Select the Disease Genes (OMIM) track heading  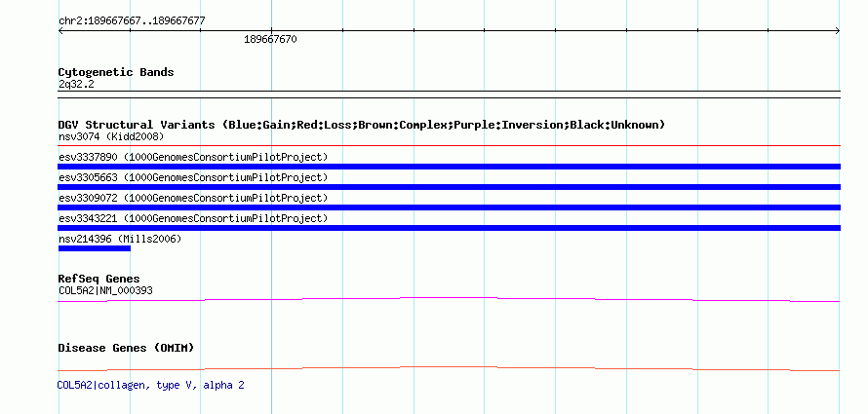coord(126,348)
